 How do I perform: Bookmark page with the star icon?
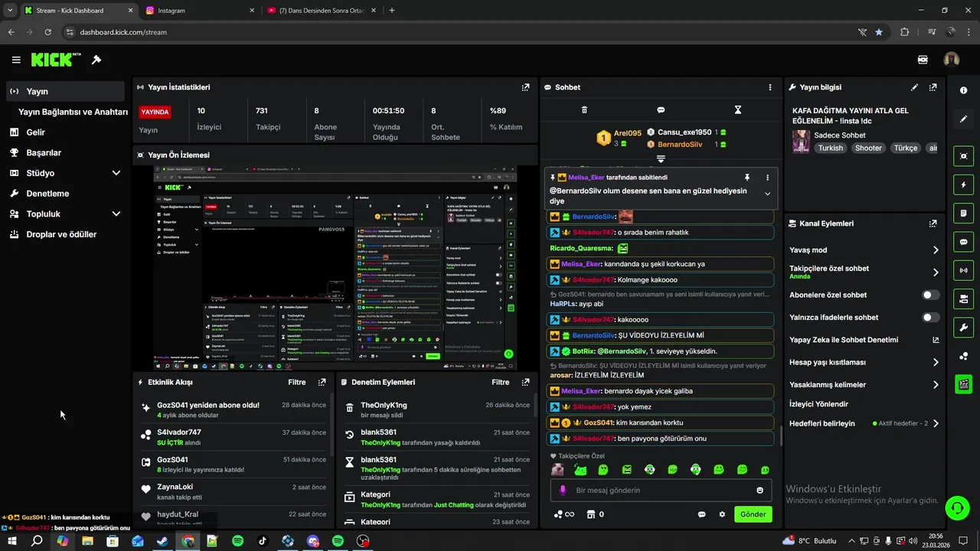[x=879, y=32]
